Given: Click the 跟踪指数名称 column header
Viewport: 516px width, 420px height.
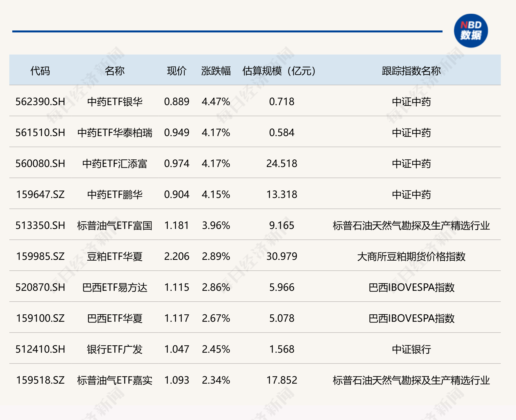Looking at the screenshot, I should [411, 71].
